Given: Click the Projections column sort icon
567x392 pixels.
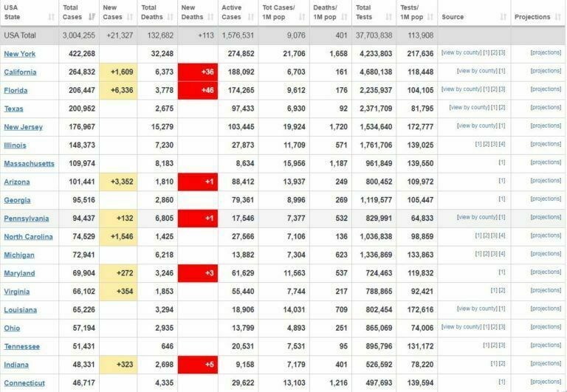Looking at the screenshot, I should 558,17.
